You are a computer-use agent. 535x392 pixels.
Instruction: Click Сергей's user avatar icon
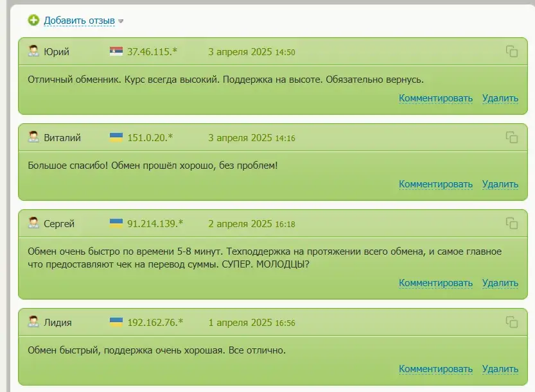coord(33,223)
